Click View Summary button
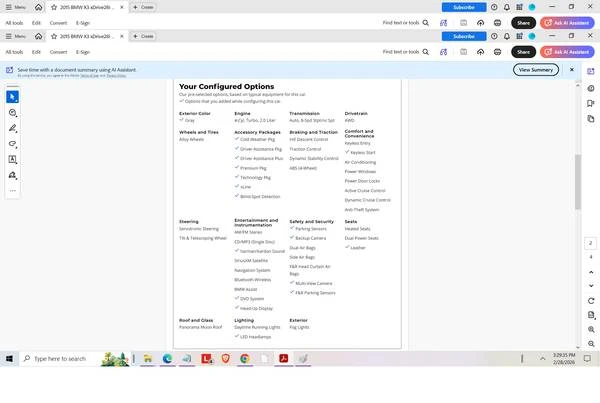Screen dimensions: 600x403 coord(536,70)
